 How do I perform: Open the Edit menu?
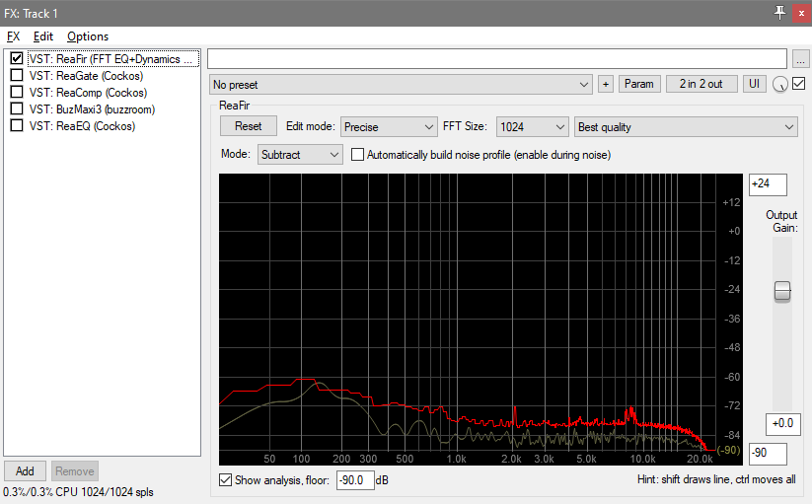tap(43, 36)
